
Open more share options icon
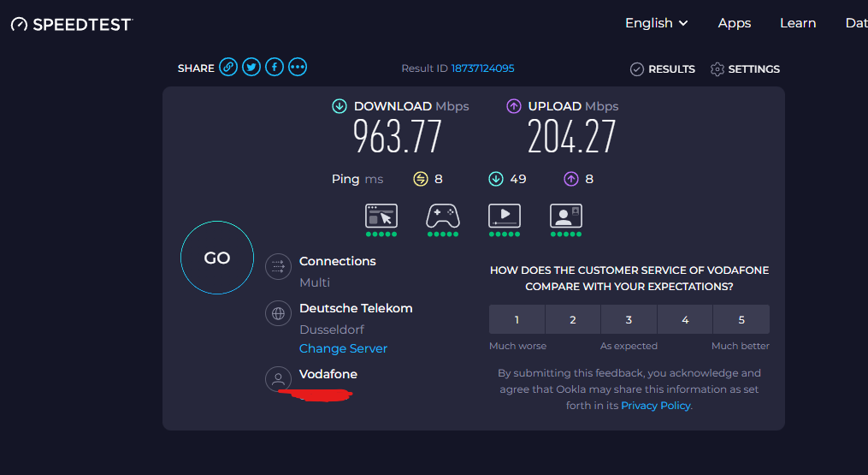point(298,67)
